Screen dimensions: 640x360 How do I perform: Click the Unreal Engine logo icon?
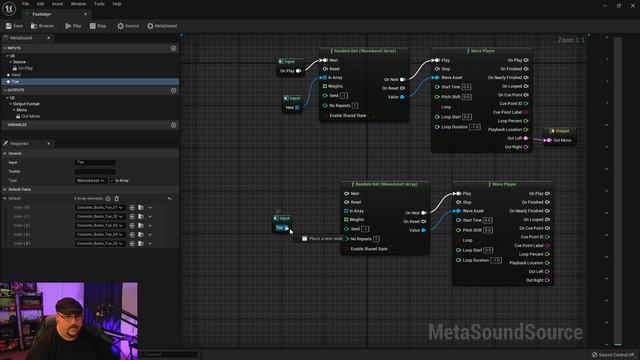[9, 9]
